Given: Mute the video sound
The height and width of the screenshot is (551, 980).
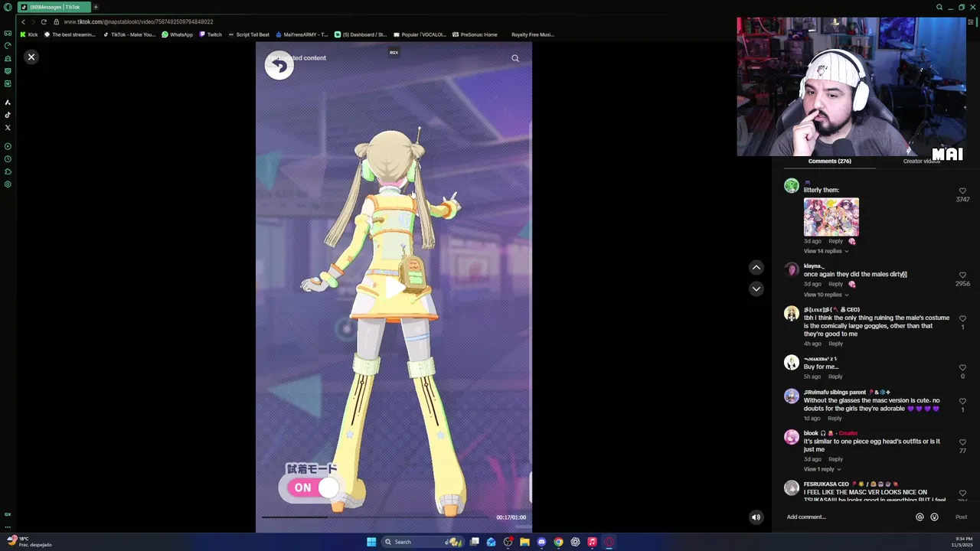Looking at the screenshot, I should point(756,517).
